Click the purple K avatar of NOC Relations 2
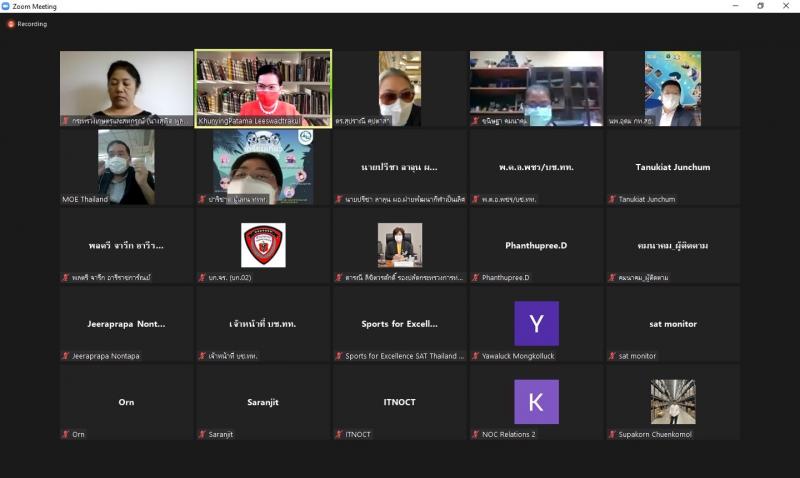Viewport: 800px width, 478px height. point(536,401)
